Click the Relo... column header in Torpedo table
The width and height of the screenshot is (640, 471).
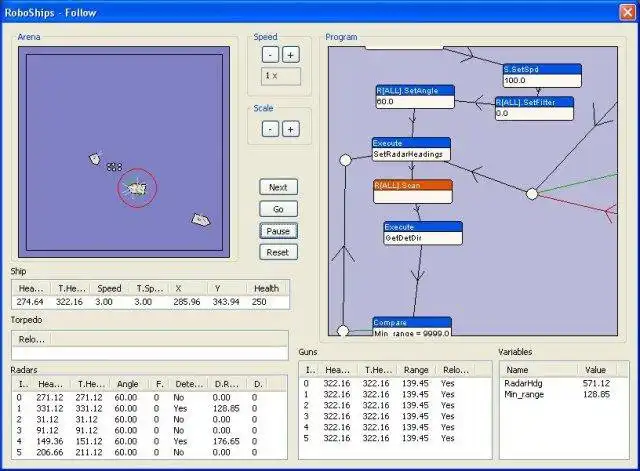point(31,339)
